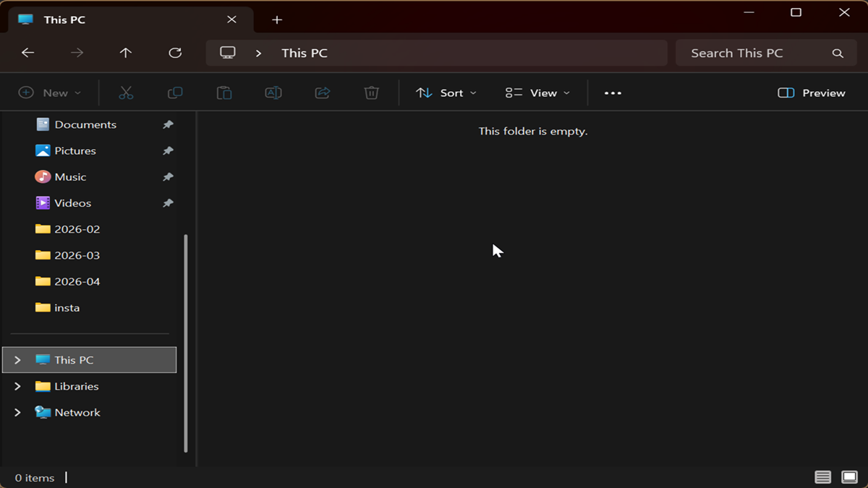Go back with the left arrow
This screenshot has height=488, width=868.
[27, 53]
